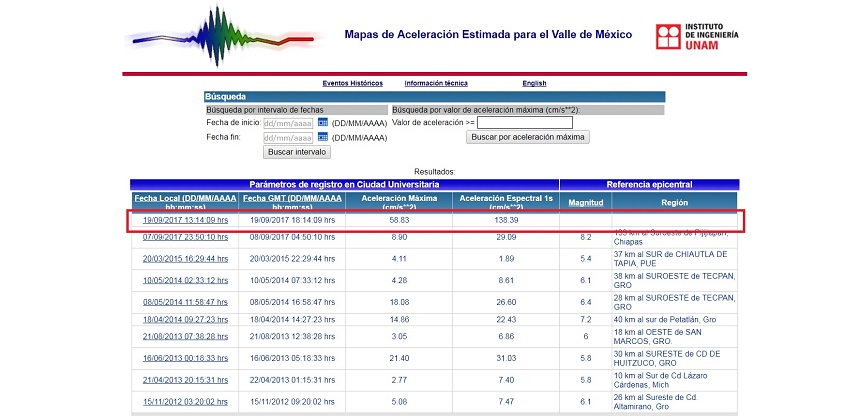Open the 18/04/2014 09:27:23 hrs event
Screen dimensions: 860x416
click(x=185, y=319)
